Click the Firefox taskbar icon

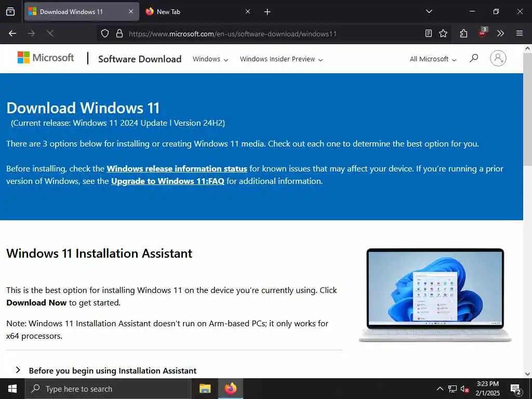click(x=230, y=389)
